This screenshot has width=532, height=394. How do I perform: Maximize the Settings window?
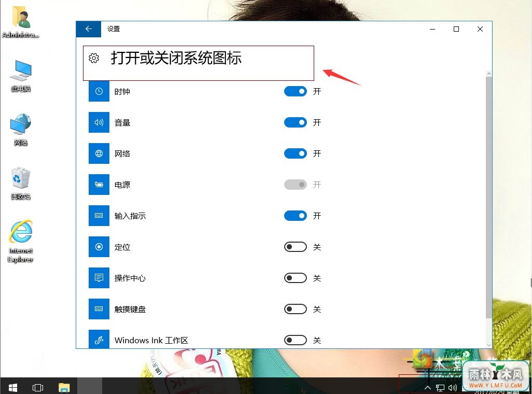pyautogui.click(x=456, y=29)
